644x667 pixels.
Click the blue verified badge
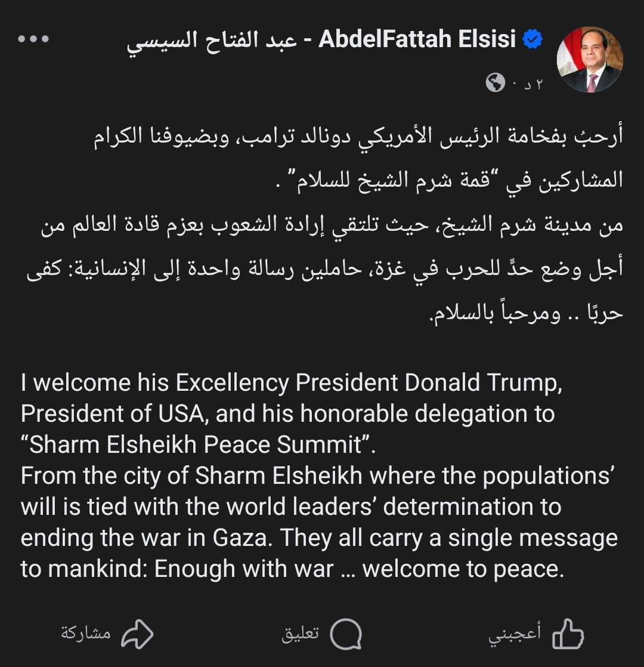532,40
